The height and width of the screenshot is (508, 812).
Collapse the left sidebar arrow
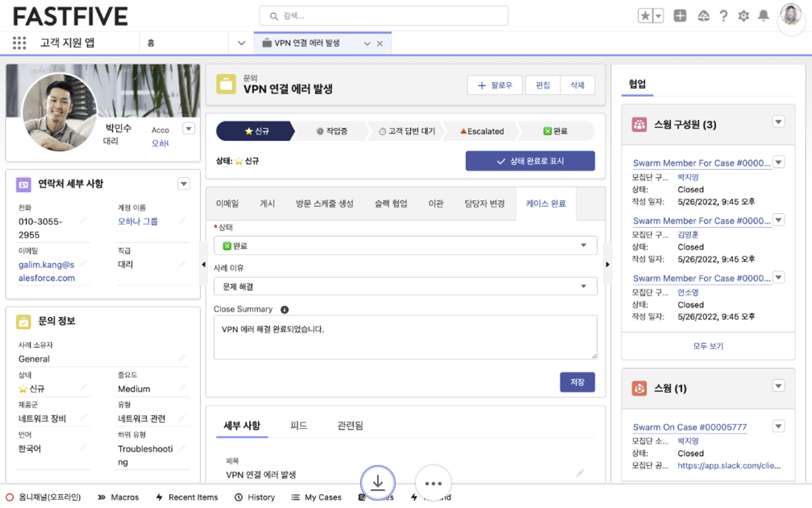(x=203, y=265)
